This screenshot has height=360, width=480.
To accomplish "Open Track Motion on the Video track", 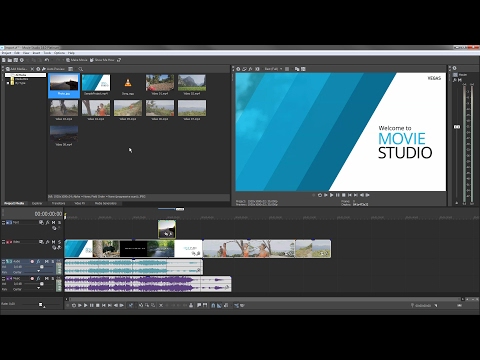I will 41,242.
